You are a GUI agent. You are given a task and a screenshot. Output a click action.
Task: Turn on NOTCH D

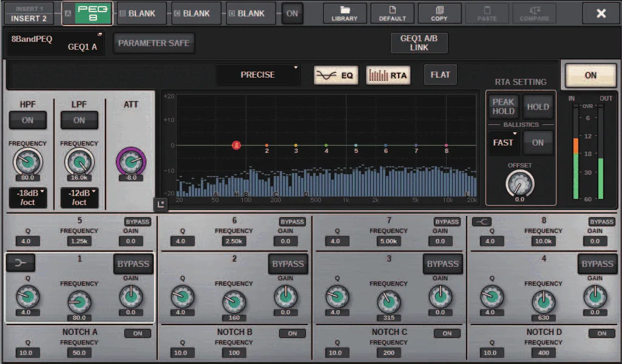point(602,334)
